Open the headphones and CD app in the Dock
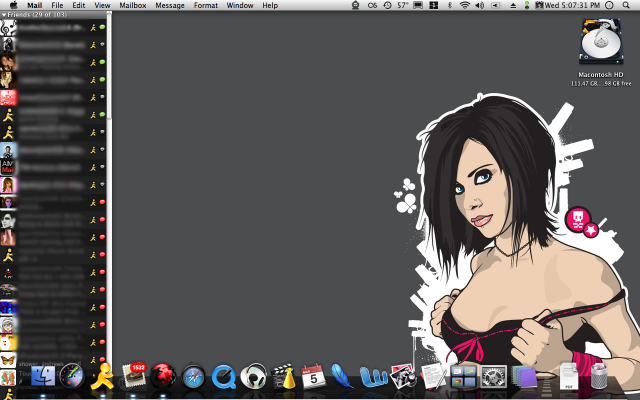Screen dimensions: 640x400 (253, 376)
